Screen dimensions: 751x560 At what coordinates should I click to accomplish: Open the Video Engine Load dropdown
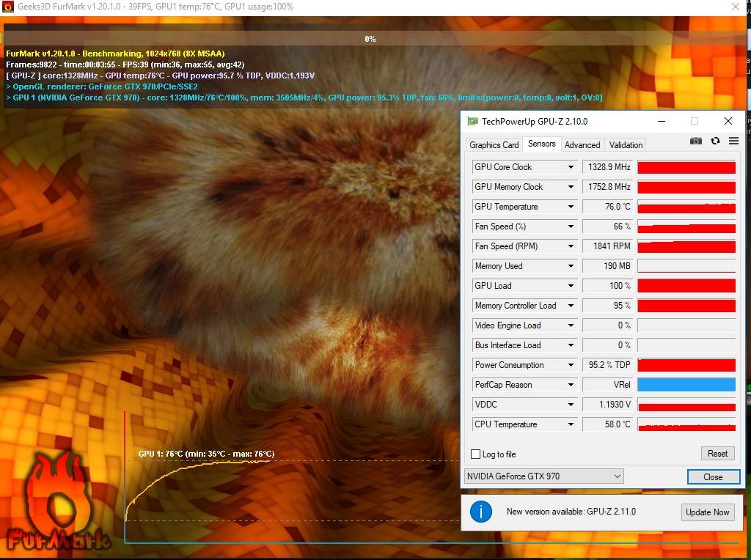pos(571,325)
